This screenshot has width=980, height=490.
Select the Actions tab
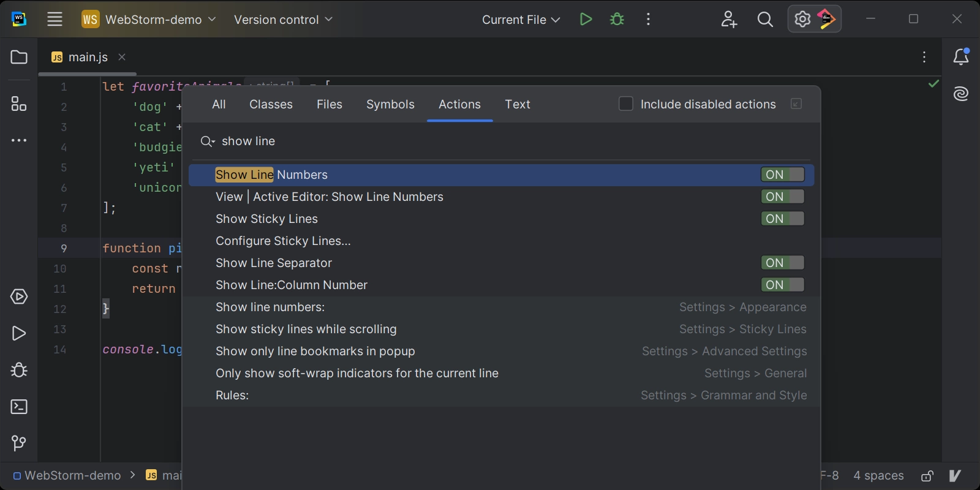click(x=459, y=104)
